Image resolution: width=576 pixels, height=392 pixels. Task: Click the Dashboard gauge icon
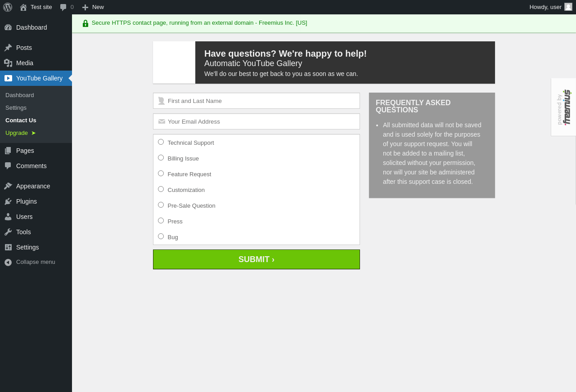pos(8,27)
